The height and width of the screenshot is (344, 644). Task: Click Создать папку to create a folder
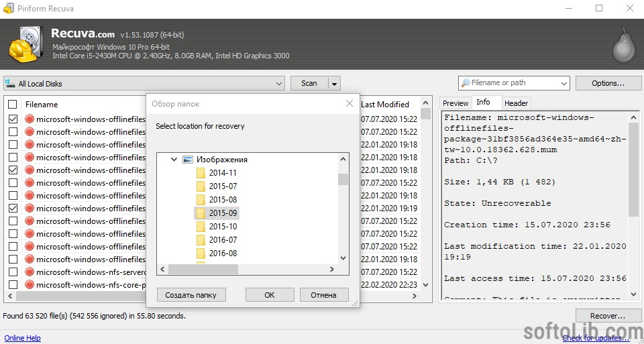tap(192, 295)
